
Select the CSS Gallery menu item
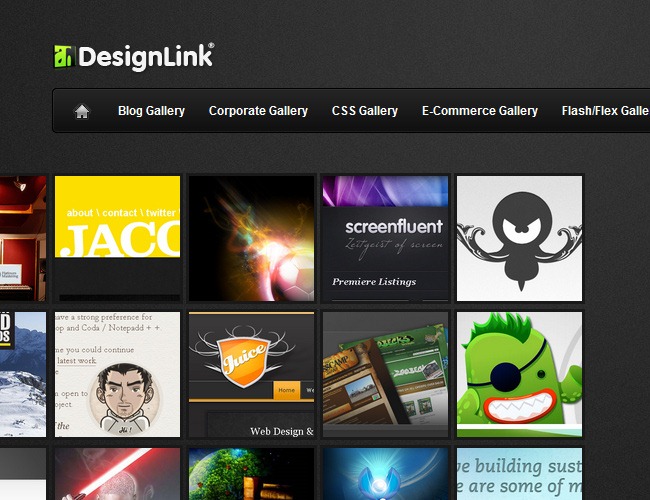tap(365, 111)
